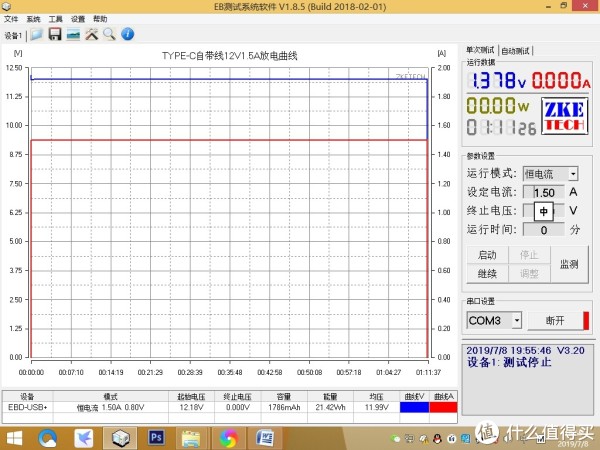The image size is (600, 450).
Task: Click the 终止电压 input field
Action: pos(544,211)
